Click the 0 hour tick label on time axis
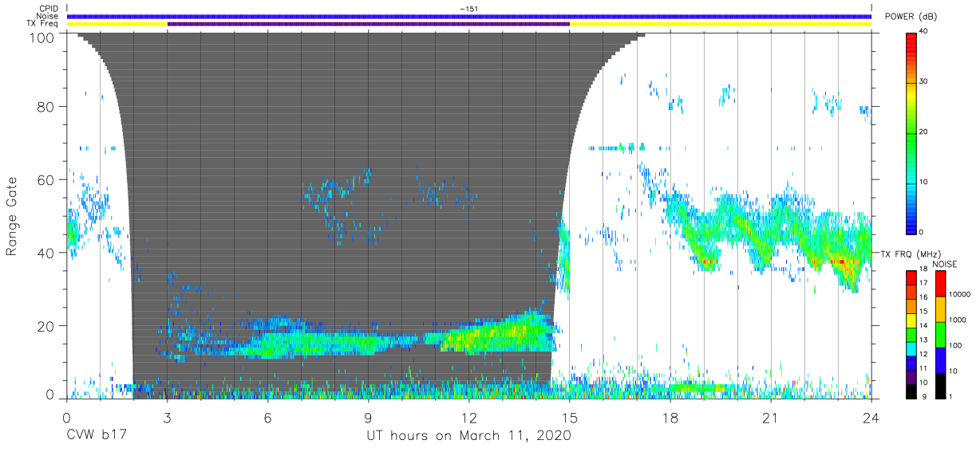Image resolution: width=980 pixels, height=452 pixels. [67, 418]
